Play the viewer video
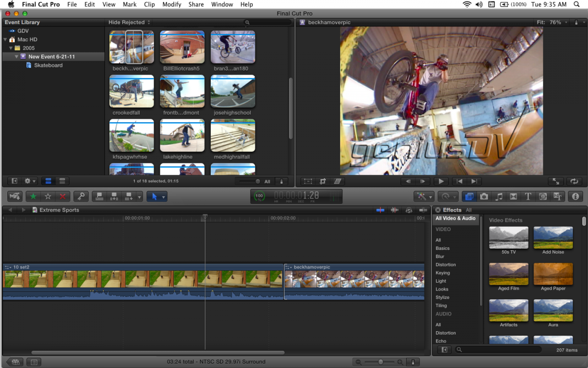This screenshot has width=588, height=368. point(441,182)
